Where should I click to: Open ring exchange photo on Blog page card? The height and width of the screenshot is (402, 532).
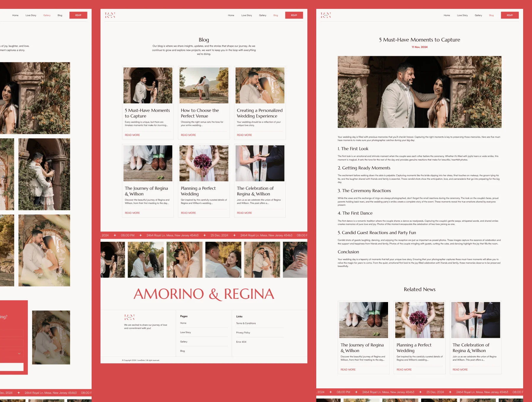point(260,163)
